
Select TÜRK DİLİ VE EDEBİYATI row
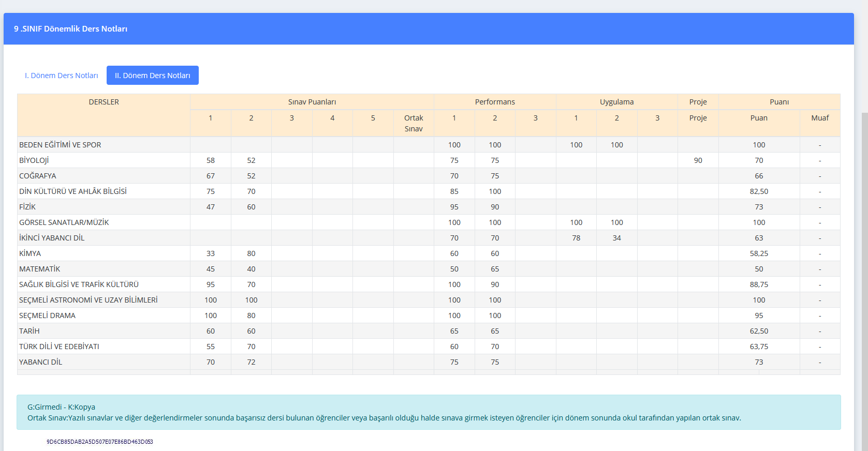tap(429, 347)
